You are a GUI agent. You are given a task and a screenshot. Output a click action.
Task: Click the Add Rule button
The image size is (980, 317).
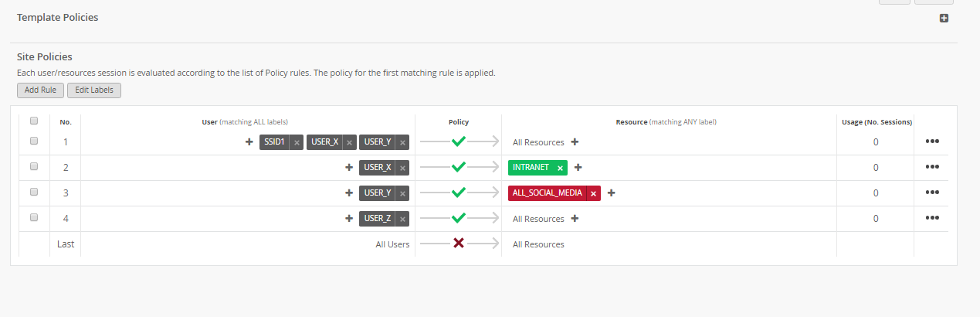pyautogui.click(x=40, y=90)
